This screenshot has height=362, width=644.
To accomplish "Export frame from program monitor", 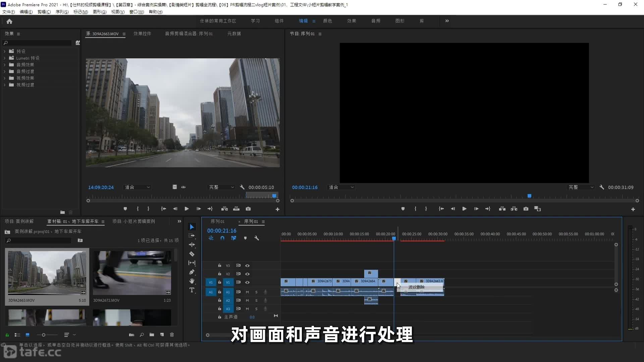I will click(526, 208).
